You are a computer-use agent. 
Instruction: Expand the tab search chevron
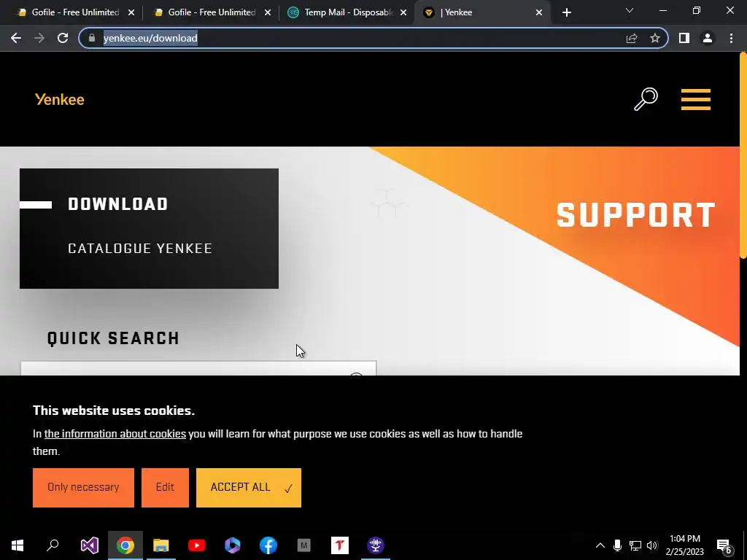click(630, 10)
